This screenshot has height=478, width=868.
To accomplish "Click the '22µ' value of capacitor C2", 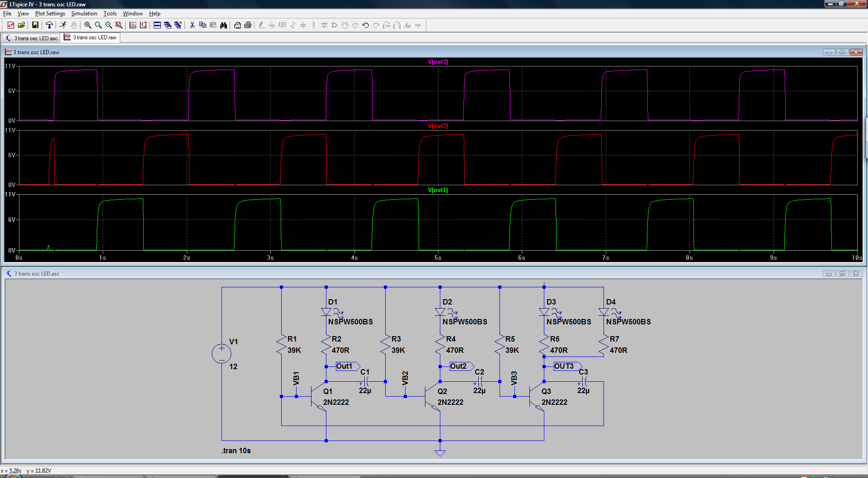I will pyautogui.click(x=479, y=390).
